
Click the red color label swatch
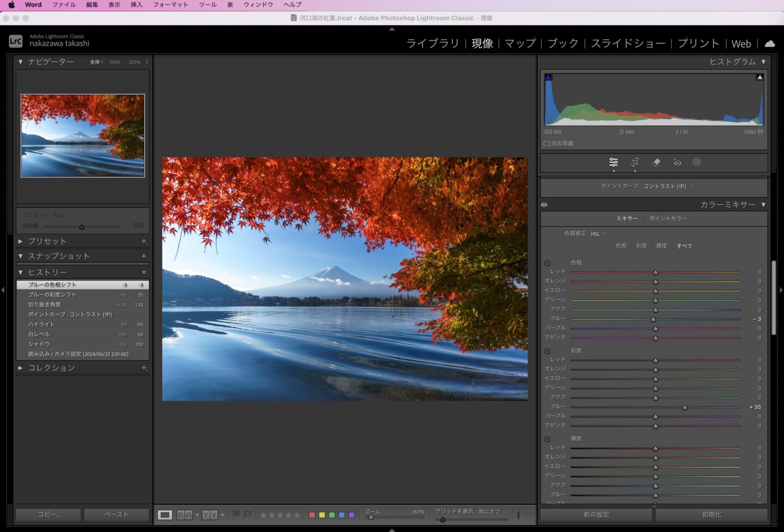click(x=312, y=515)
